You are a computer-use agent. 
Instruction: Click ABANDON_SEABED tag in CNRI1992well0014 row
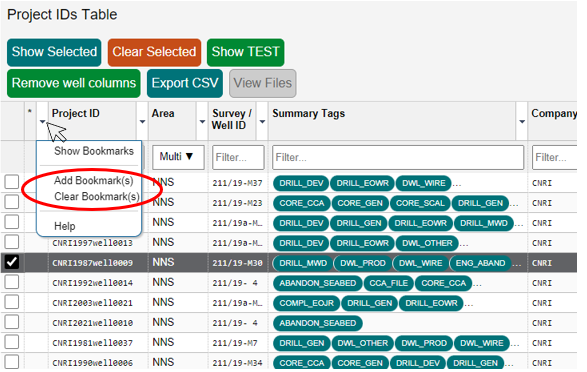tap(317, 283)
